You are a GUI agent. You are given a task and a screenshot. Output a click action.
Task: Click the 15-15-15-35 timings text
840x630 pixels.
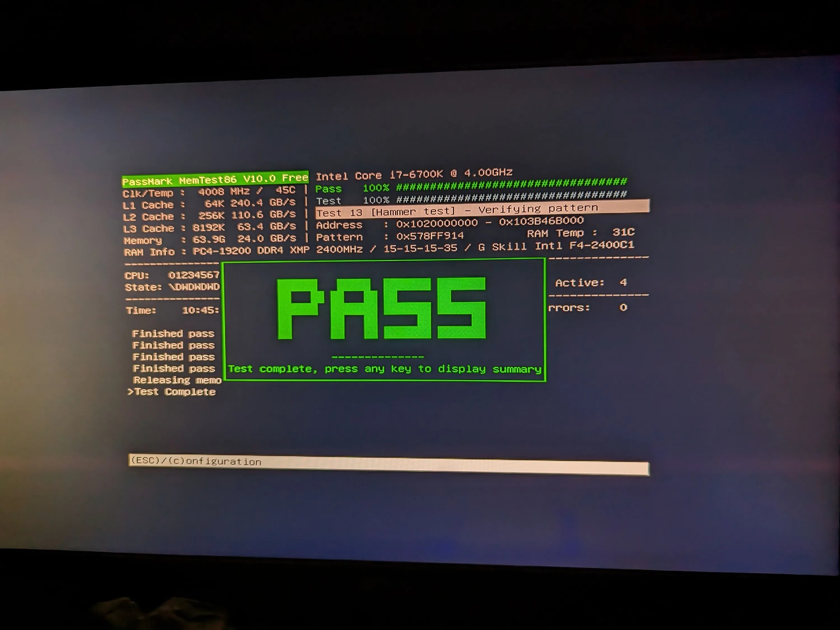point(420,248)
